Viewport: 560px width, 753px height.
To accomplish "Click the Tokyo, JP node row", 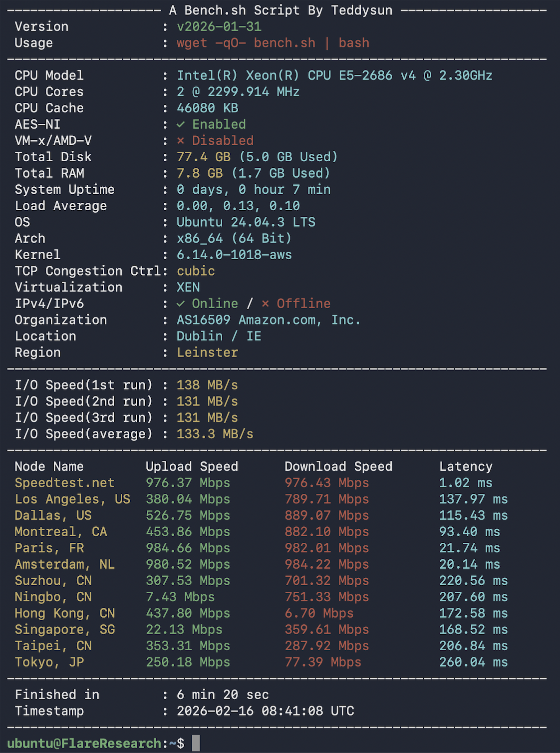I will pos(49,662).
